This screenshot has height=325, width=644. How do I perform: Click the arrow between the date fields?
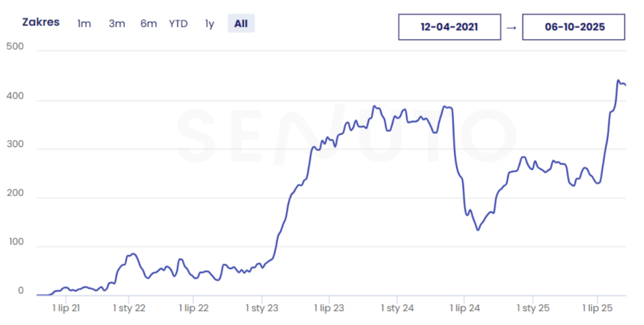point(511,27)
